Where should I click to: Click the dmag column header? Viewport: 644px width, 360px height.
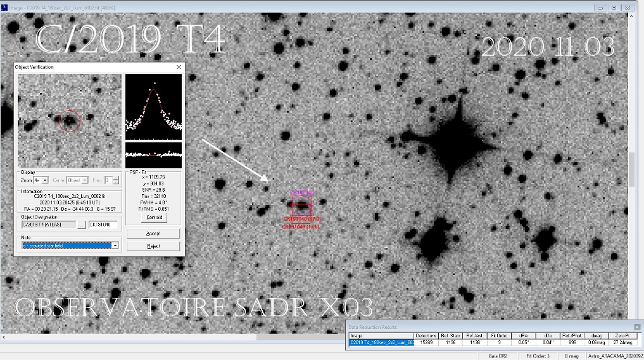point(597,336)
